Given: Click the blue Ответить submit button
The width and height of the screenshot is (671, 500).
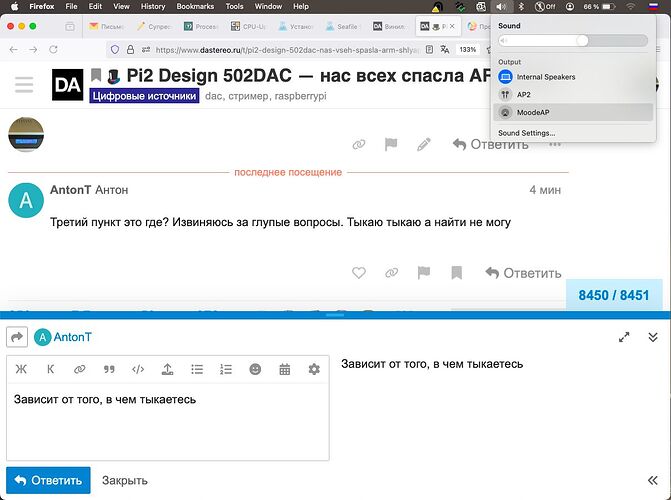Looking at the screenshot, I should click(48, 480).
